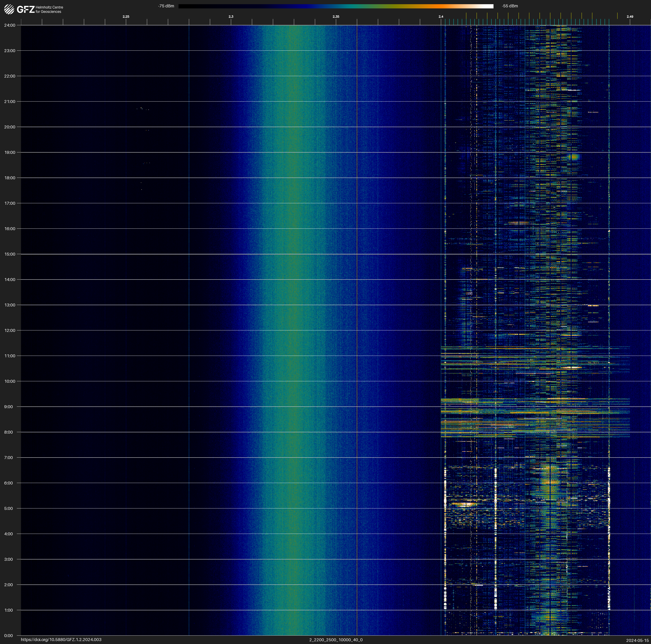Click the 24:00 time axis label
The image size is (651, 644).
(9, 25)
